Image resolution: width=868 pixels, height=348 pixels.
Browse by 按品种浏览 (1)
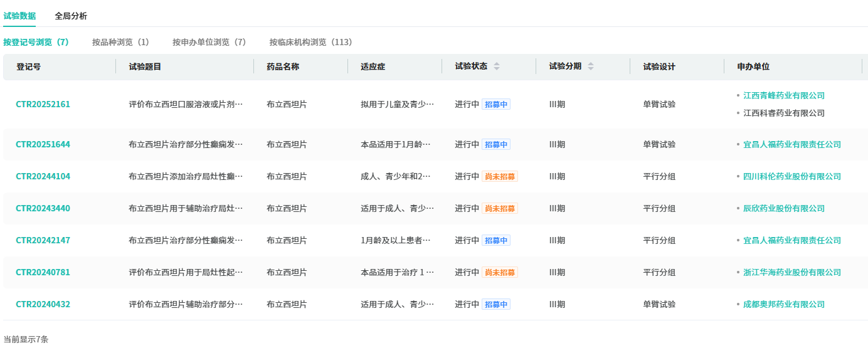click(120, 42)
